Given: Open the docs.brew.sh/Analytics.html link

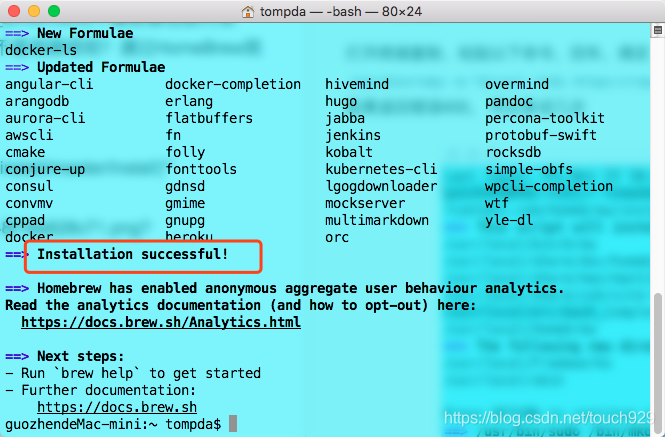Looking at the screenshot, I should tap(161, 322).
